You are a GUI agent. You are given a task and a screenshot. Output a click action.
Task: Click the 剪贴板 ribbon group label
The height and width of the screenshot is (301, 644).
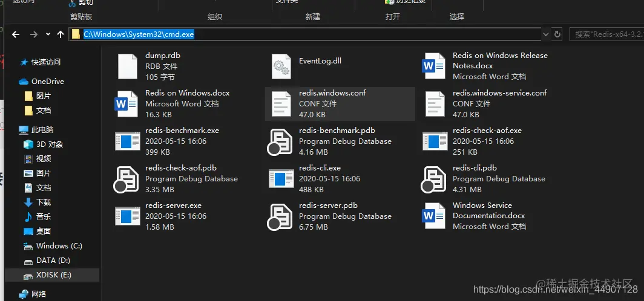pyautogui.click(x=81, y=16)
